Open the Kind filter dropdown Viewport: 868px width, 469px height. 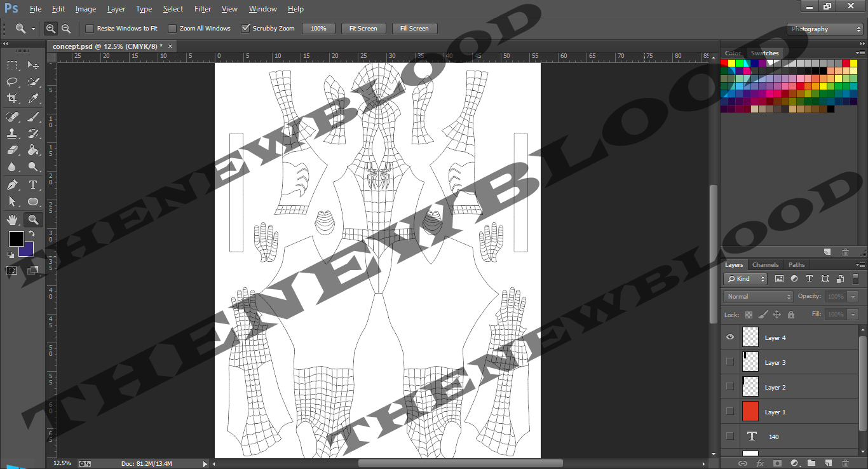(745, 279)
